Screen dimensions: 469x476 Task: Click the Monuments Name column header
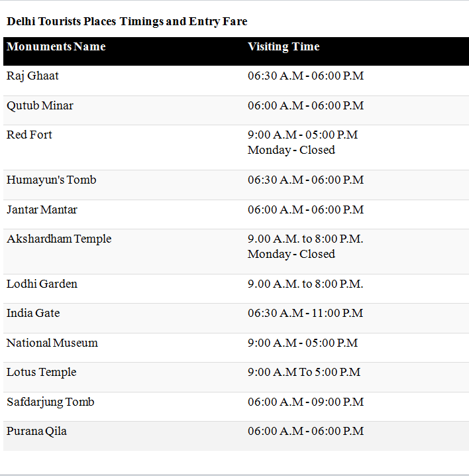pos(56,47)
